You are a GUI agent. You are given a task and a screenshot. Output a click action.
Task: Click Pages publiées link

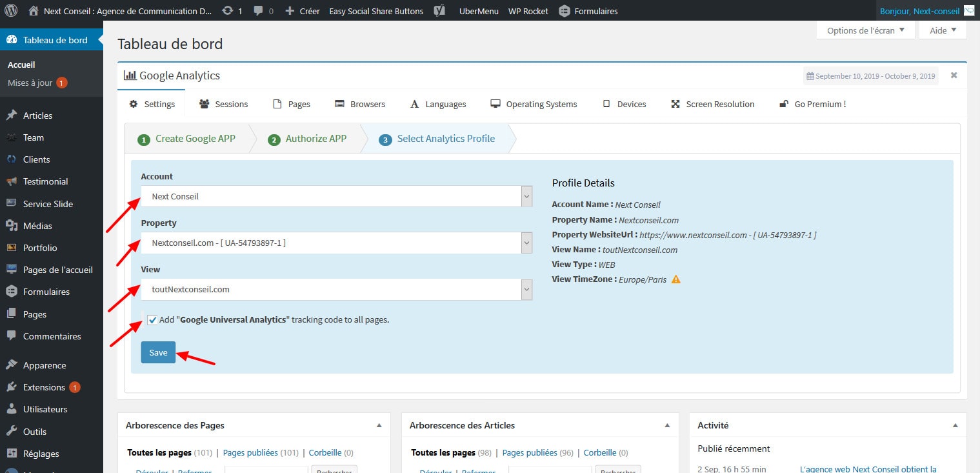tap(261, 452)
